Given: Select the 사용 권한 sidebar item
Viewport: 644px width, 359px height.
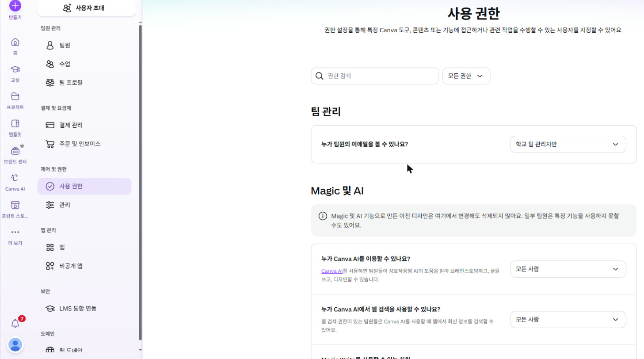Looking at the screenshot, I should point(84,186).
